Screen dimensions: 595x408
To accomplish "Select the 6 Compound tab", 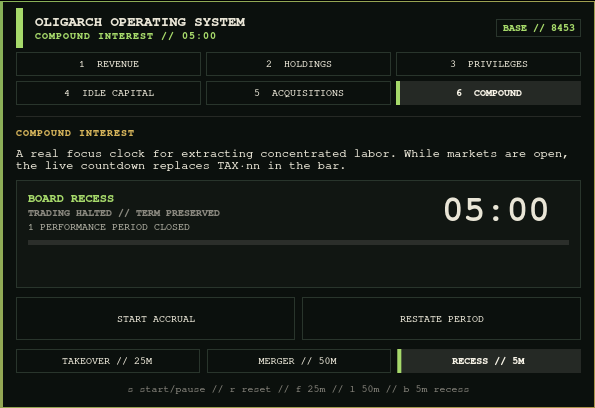I will 488,93.
